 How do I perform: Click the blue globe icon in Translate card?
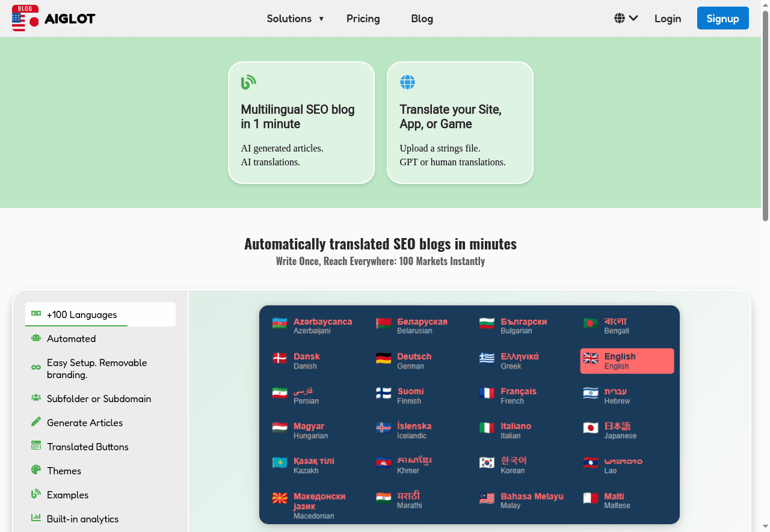(407, 82)
